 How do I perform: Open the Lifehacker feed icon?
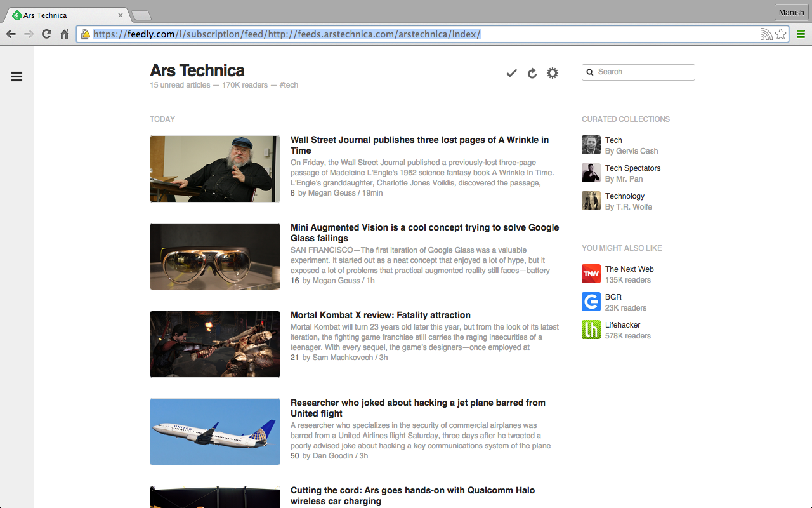pyautogui.click(x=591, y=330)
